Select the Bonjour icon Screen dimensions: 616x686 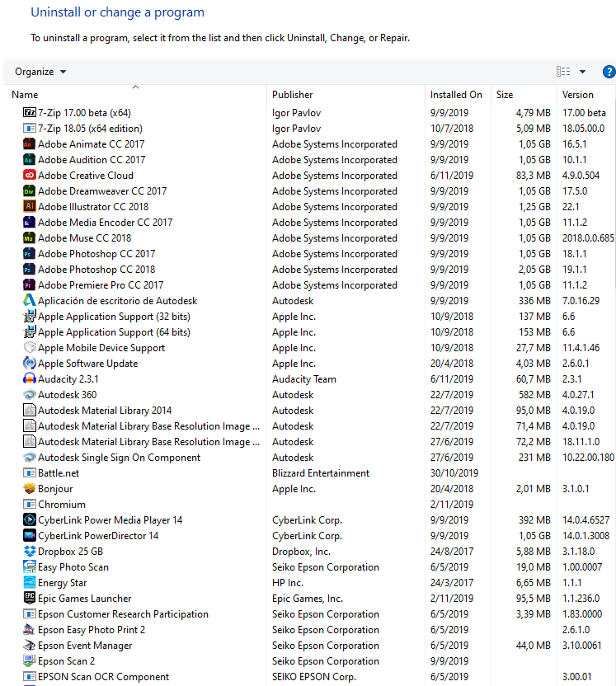click(x=30, y=489)
